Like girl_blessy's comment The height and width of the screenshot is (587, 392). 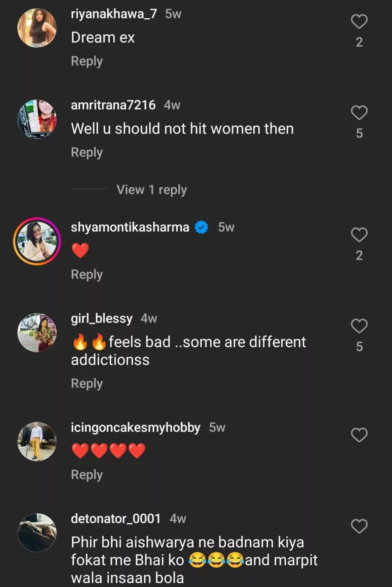coord(359,326)
